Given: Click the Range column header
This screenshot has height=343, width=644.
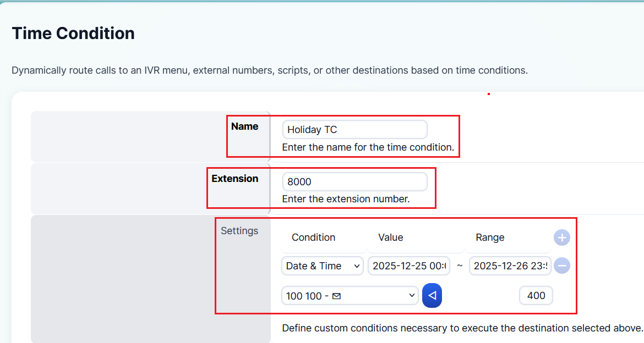Looking at the screenshot, I should 490,237.
